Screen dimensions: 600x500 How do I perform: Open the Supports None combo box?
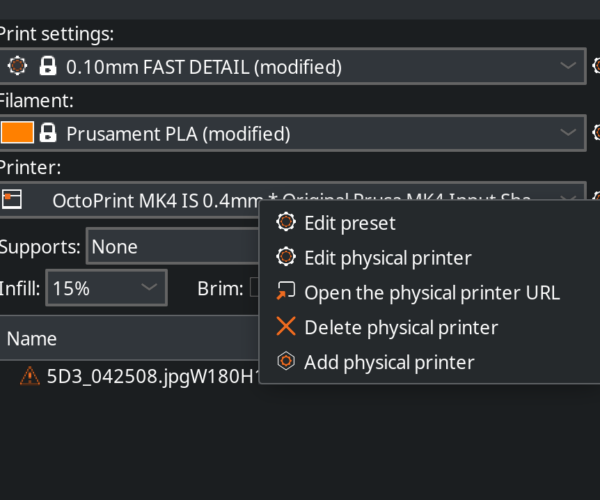[173, 246]
